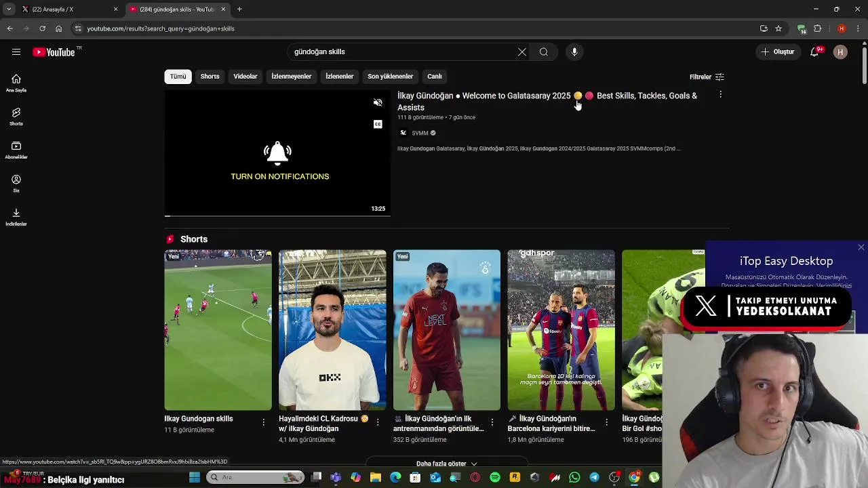This screenshot has height=488, width=868.
Task: Select the Canlı filter chip
Action: coord(435,77)
